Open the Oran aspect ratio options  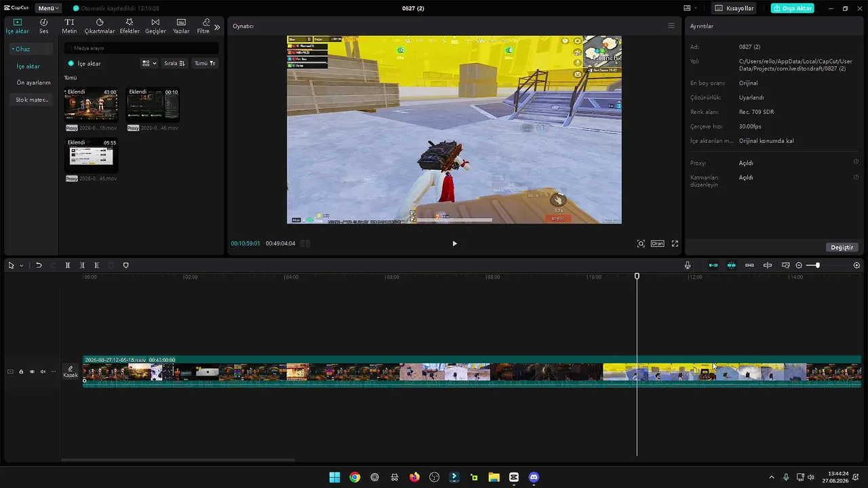[x=657, y=243]
